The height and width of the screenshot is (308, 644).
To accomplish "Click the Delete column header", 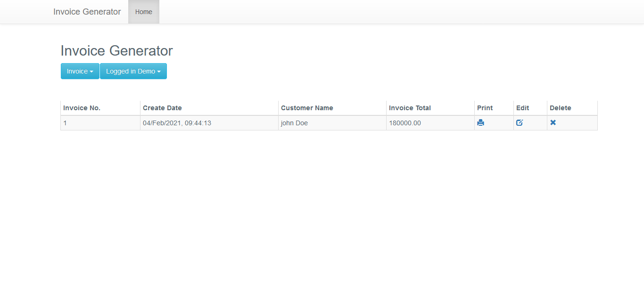I will pos(572,108).
